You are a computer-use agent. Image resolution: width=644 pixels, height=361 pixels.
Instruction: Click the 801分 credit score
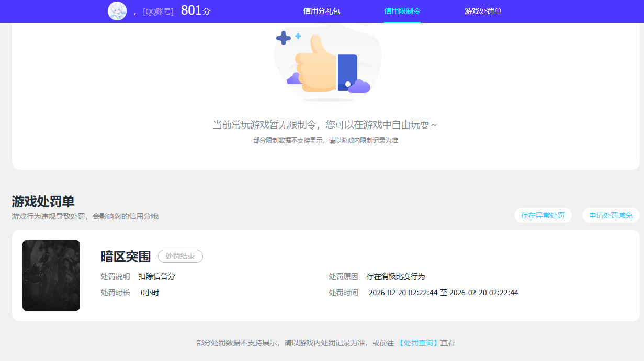[x=195, y=10]
